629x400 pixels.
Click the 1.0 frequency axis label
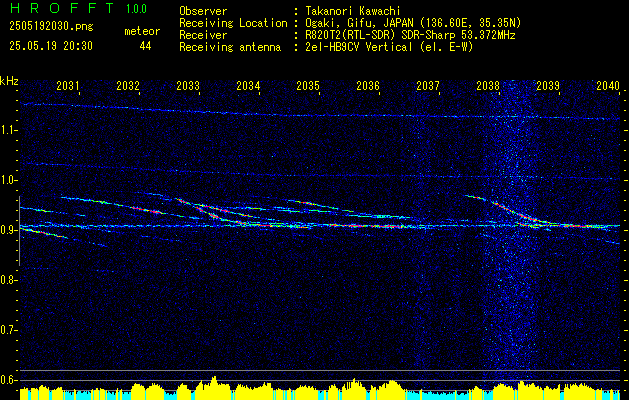(8, 180)
